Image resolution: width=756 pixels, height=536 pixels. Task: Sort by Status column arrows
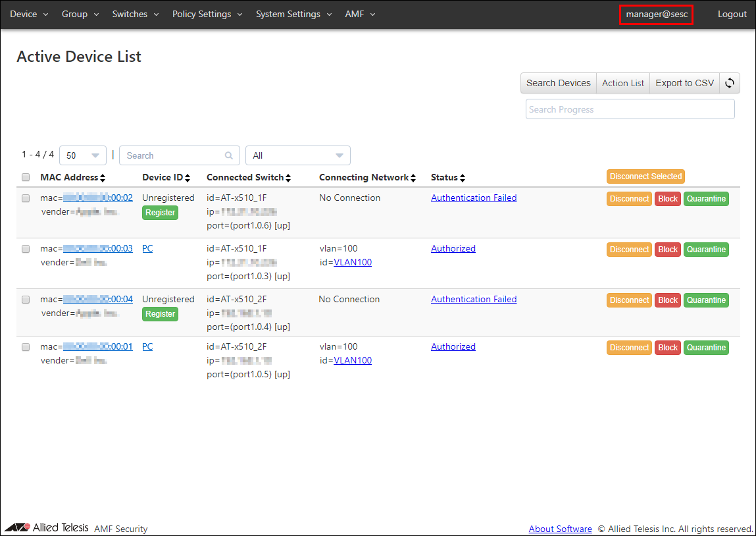pos(463,178)
